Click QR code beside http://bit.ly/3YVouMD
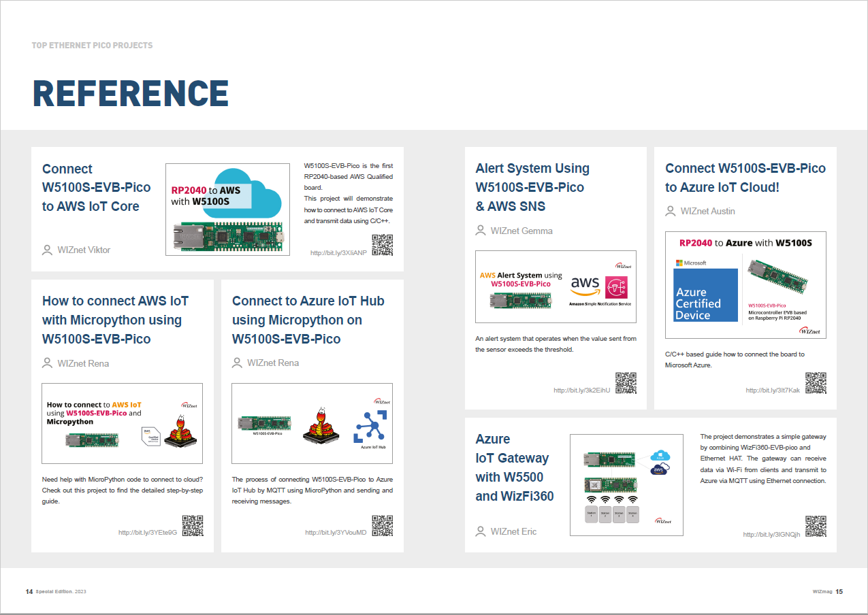The height and width of the screenshot is (615, 868). click(383, 526)
